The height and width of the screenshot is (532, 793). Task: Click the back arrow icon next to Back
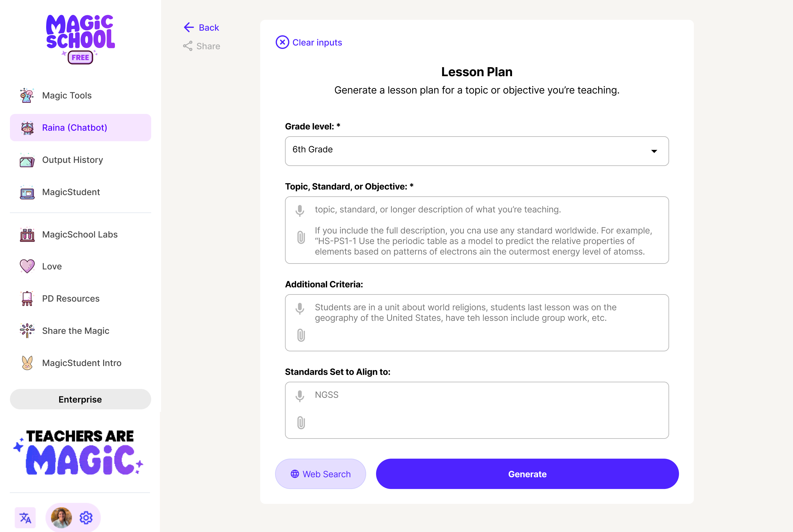[189, 27]
